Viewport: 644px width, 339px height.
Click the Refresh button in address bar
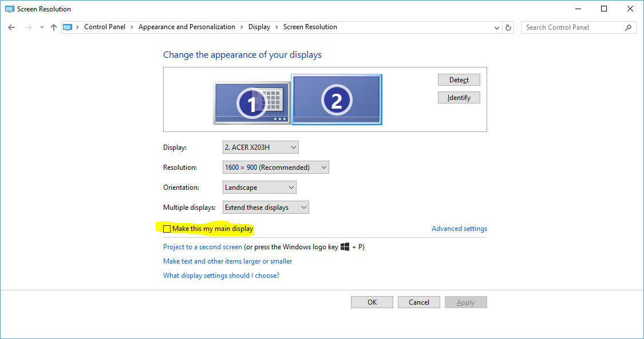coord(508,27)
